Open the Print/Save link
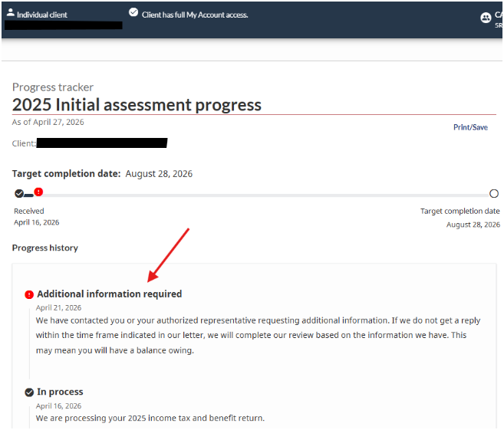This screenshot has height=430, width=504. tap(470, 127)
